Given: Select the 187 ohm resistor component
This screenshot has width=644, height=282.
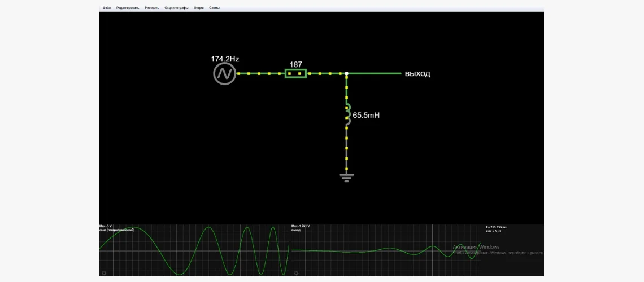Looking at the screenshot, I should pos(295,73).
